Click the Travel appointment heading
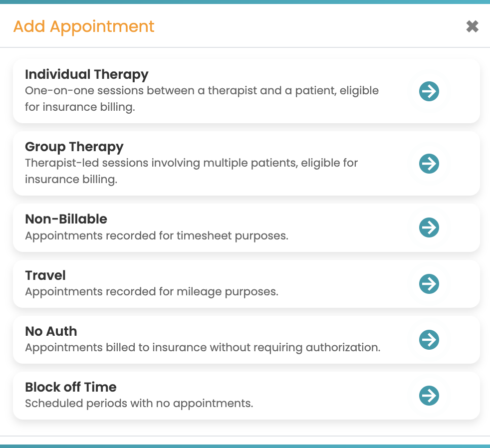This screenshot has height=448, width=490. coord(45,275)
